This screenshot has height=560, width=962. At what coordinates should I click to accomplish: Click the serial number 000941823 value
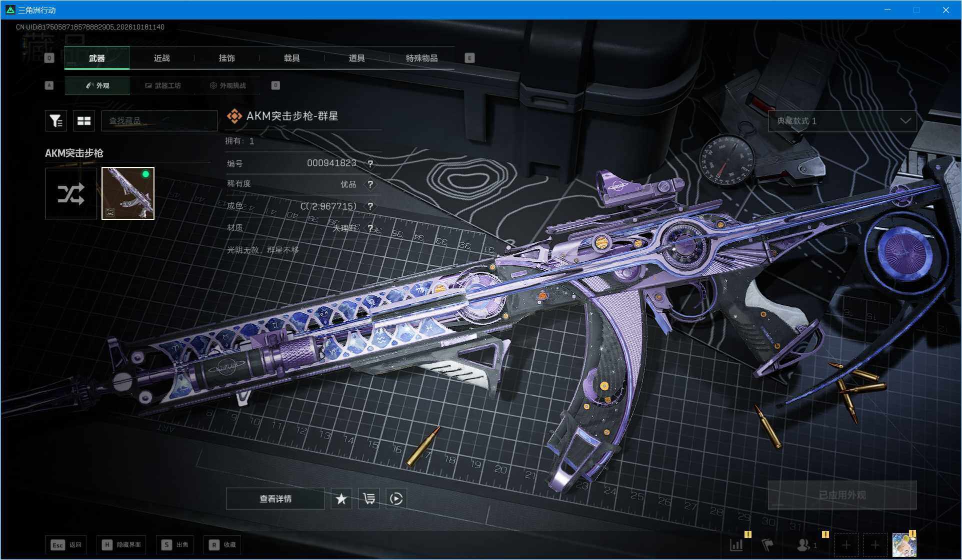click(331, 163)
